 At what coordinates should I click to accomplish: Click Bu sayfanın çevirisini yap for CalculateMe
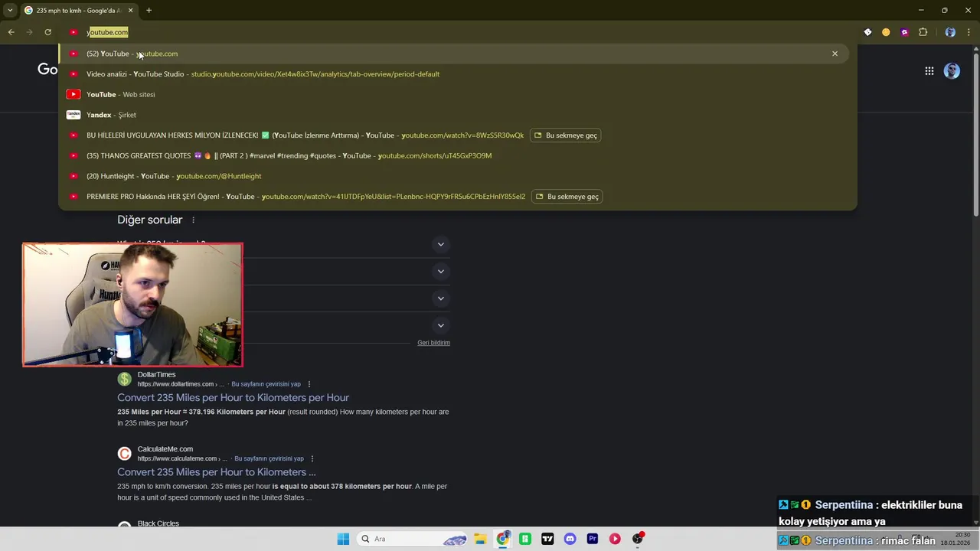point(269,458)
